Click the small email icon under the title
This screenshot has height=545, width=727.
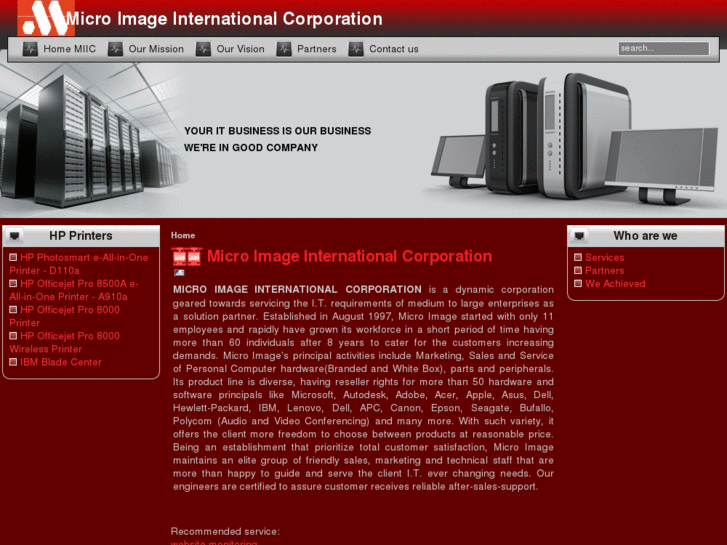(179, 273)
